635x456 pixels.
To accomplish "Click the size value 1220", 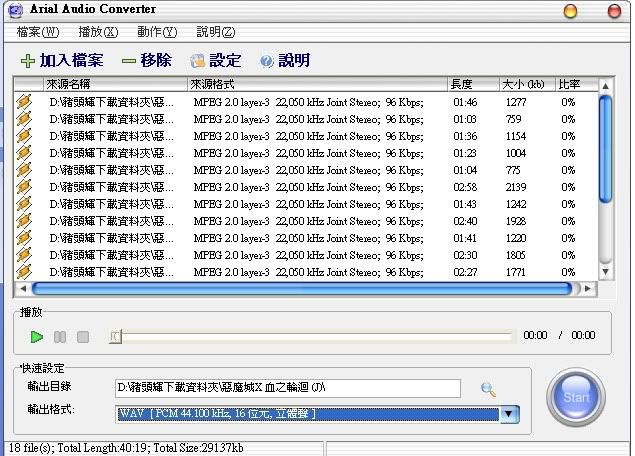I will pos(516,239).
